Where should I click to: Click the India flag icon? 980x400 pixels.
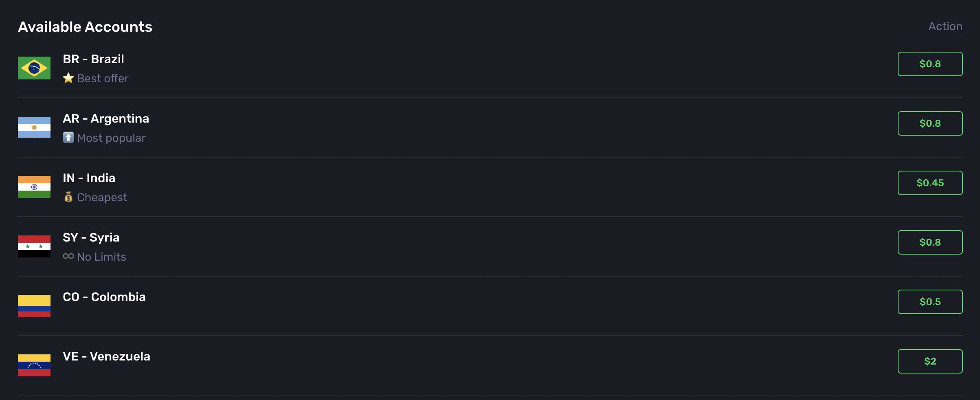34,187
